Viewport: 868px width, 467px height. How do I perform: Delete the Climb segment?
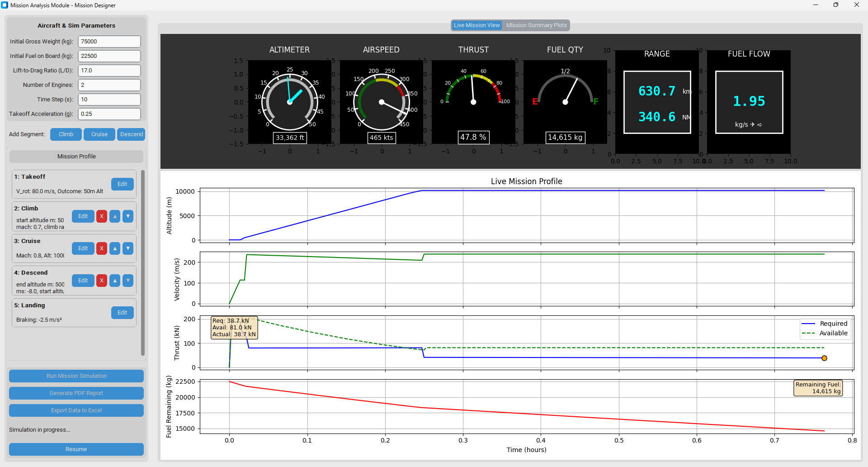[101, 216]
